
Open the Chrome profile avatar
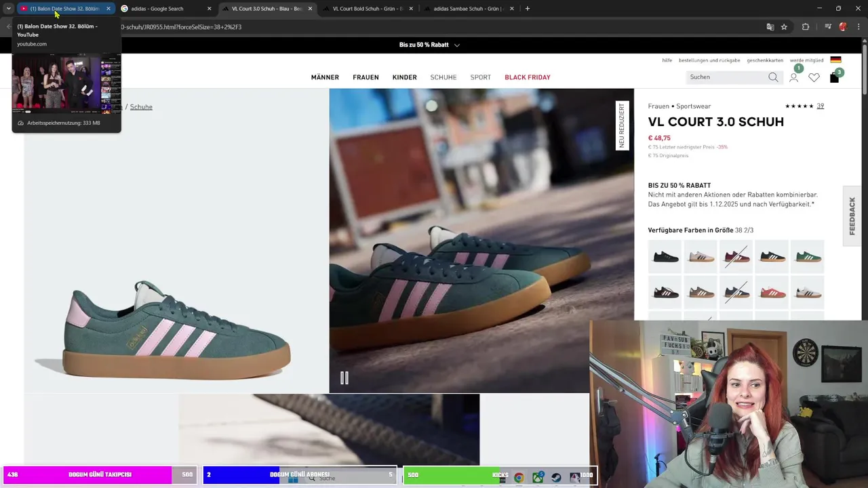coord(843,27)
